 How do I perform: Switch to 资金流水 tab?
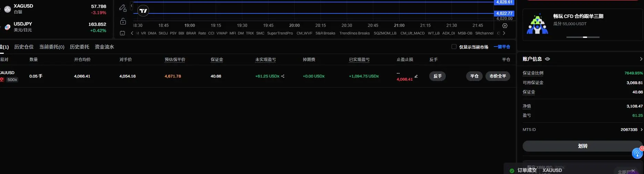tap(104, 47)
